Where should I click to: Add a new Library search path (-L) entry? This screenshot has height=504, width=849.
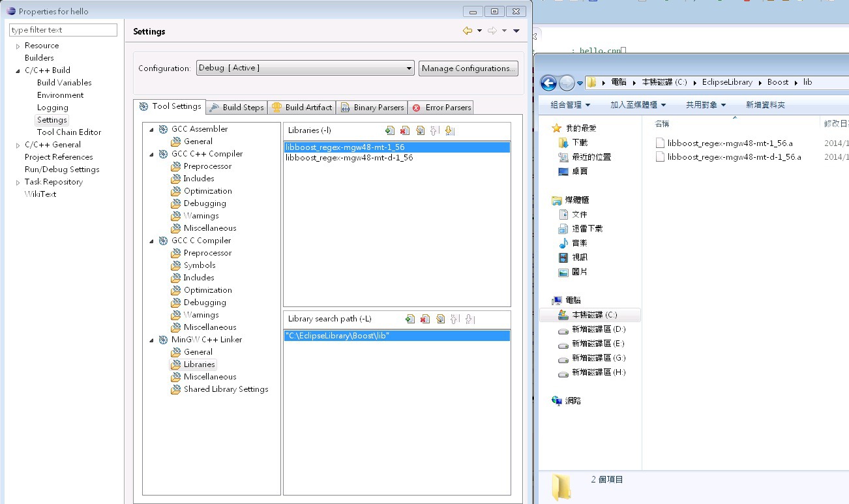pos(410,319)
